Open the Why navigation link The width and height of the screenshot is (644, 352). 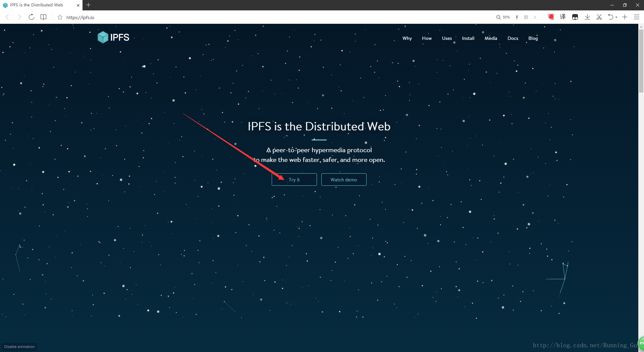(x=407, y=38)
